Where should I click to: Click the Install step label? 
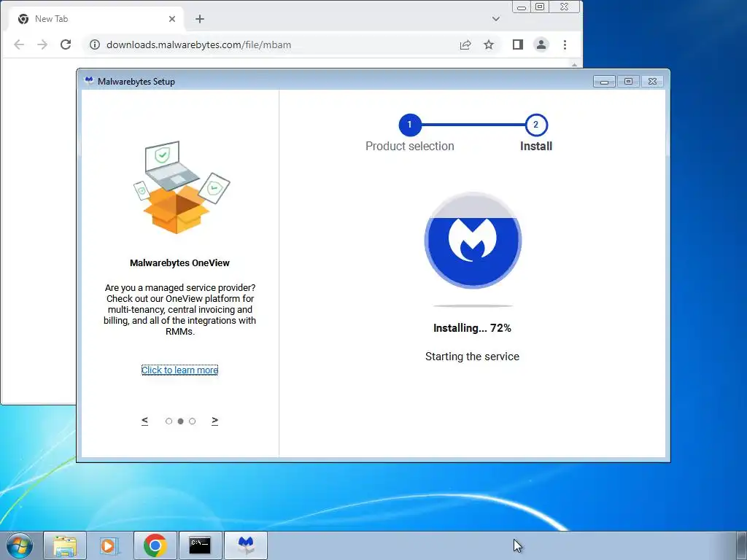pos(536,146)
